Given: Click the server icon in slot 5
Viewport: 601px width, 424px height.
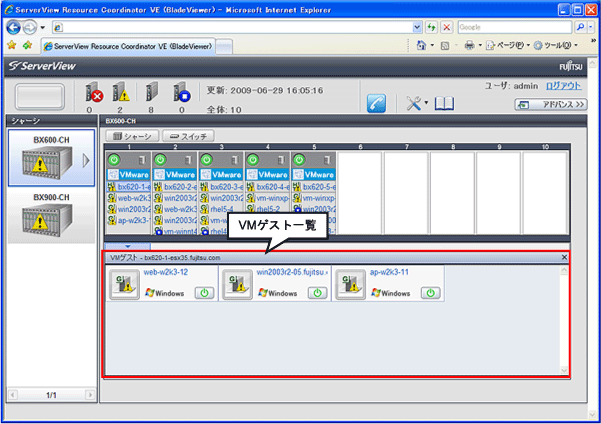Looking at the screenshot, I should point(327,160).
